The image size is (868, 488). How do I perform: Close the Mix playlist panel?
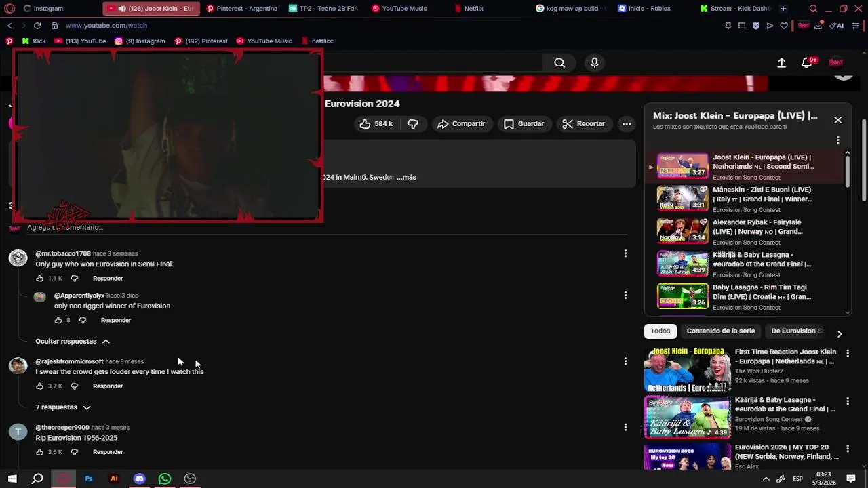point(838,120)
